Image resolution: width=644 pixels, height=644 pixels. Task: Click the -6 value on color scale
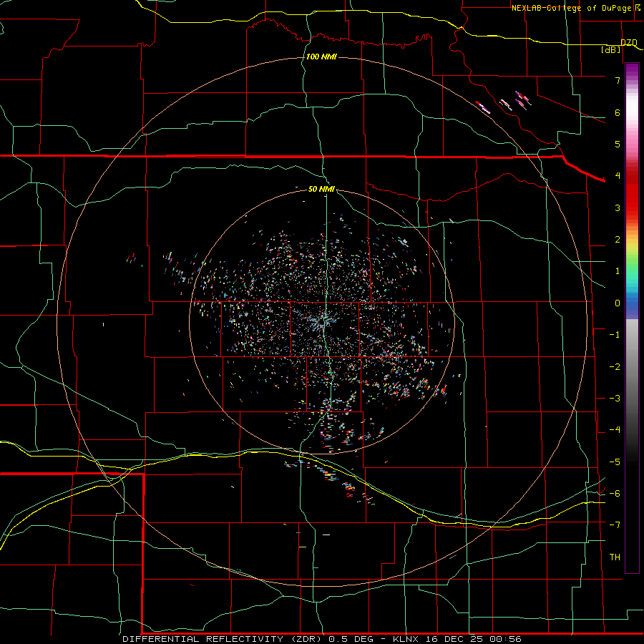coord(615,494)
